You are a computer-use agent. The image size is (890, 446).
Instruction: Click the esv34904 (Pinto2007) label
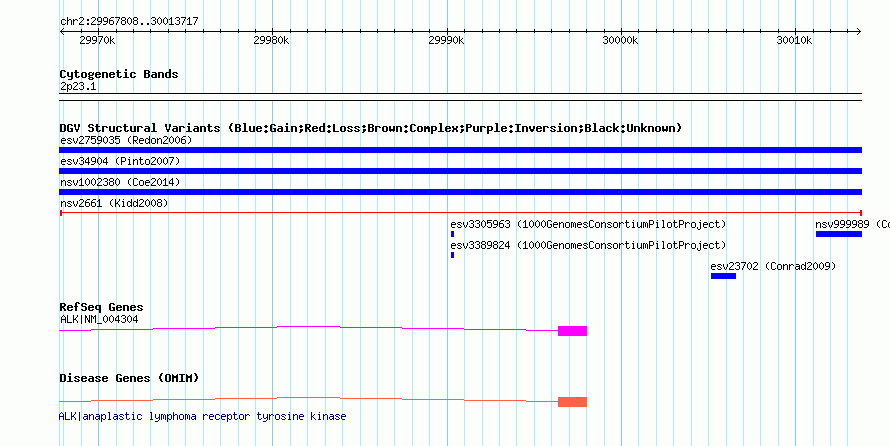click(120, 161)
